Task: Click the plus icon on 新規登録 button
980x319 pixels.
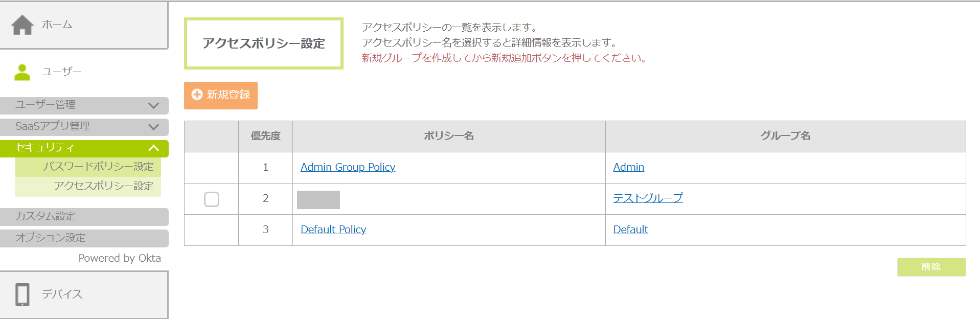Action: 197,95
